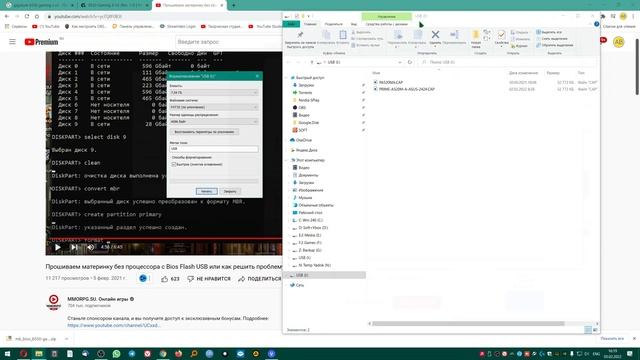Image resolution: width=640 pixels, height=360 pixels.
Task: Open Properties via checkmark ribbon icon
Action: (501, 35)
